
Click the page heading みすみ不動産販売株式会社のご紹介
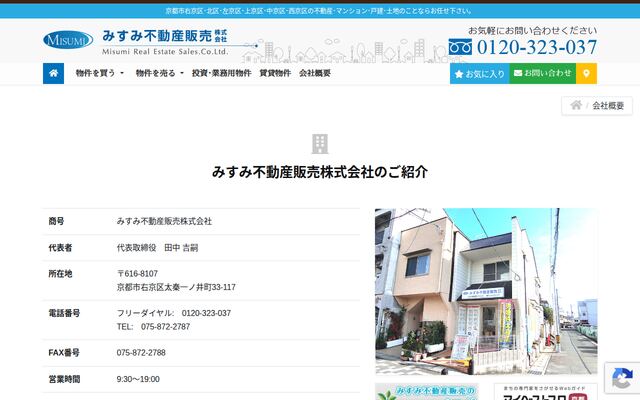(320, 172)
